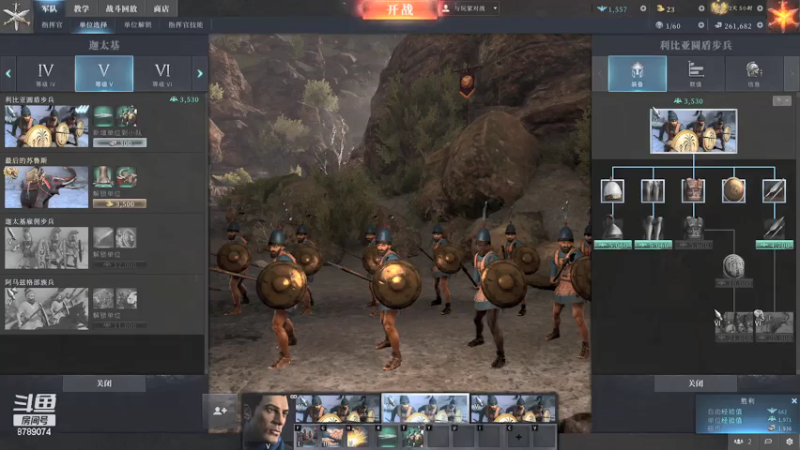Select tier VI units
The width and height of the screenshot is (800, 450).
[x=162, y=73]
